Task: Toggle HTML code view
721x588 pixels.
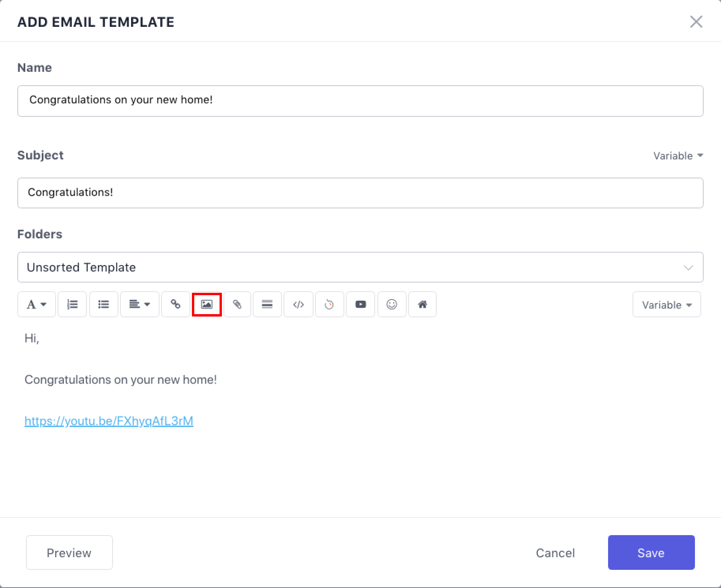Action: tap(298, 304)
